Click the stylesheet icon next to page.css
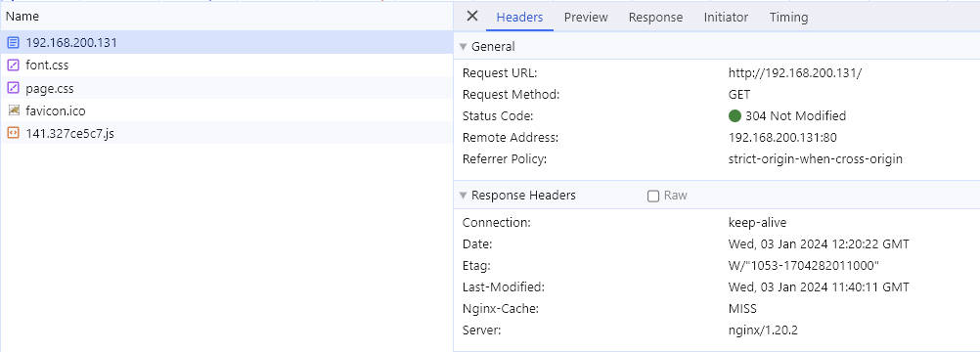Screen dimensions: 980x352 click(x=13, y=88)
